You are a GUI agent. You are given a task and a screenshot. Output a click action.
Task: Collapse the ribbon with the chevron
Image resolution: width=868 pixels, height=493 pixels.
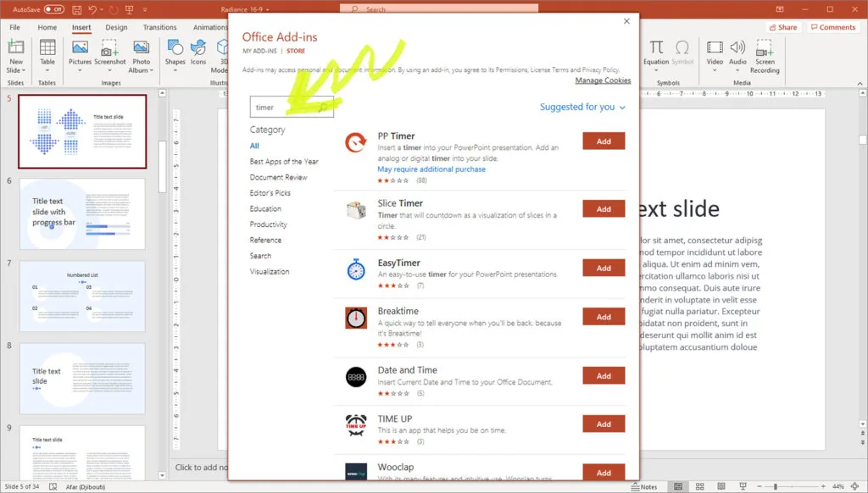860,84
